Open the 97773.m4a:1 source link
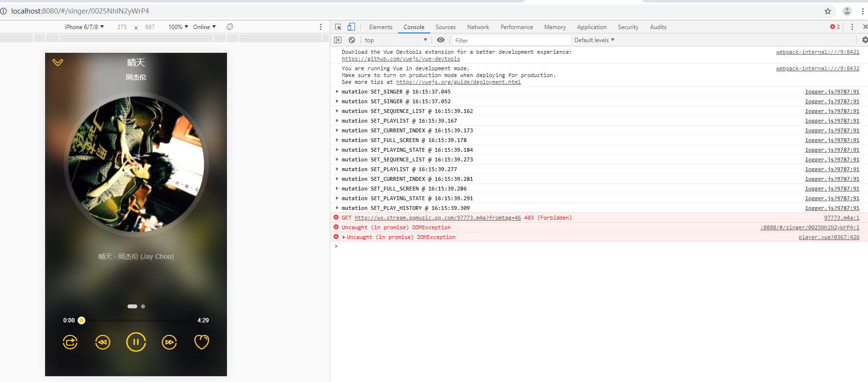Viewport: 868px width, 382px height. pyautogui.click(x=841, y=218)
